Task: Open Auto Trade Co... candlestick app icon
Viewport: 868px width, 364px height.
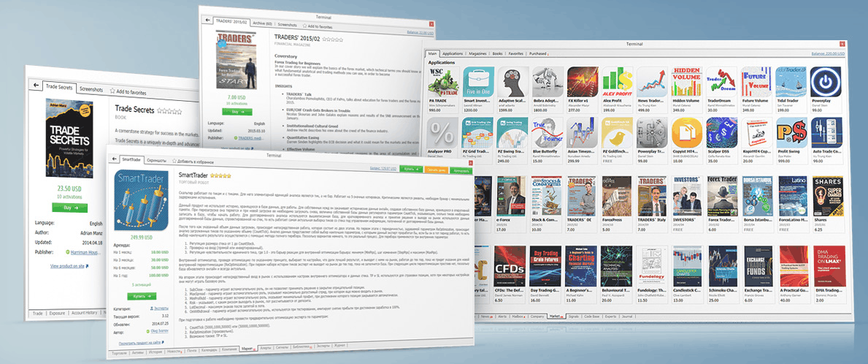Action: click(826, 132)
